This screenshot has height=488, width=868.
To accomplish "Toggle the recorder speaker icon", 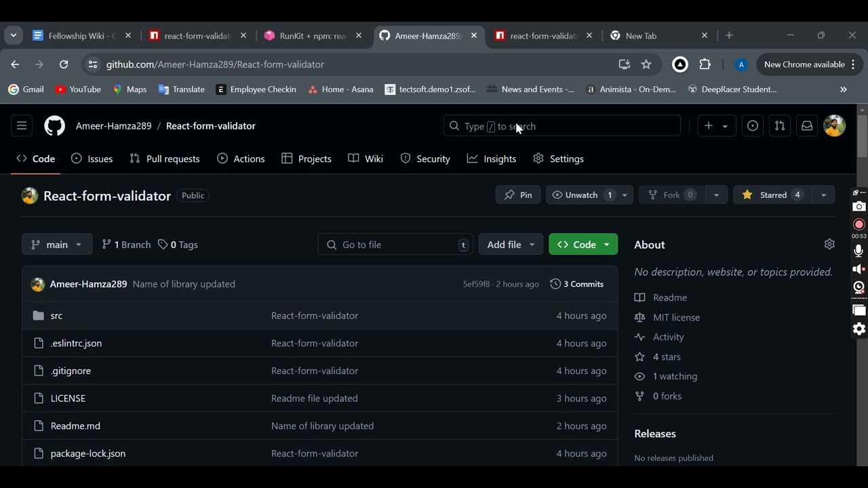I will pyautogui.click(x=859, y=270).
